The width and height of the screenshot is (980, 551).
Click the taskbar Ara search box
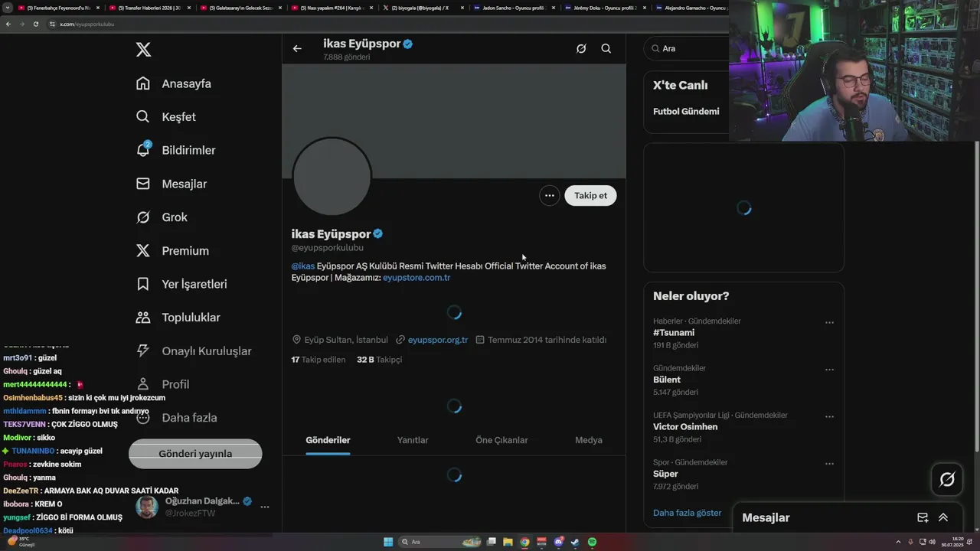pos(441,542)
